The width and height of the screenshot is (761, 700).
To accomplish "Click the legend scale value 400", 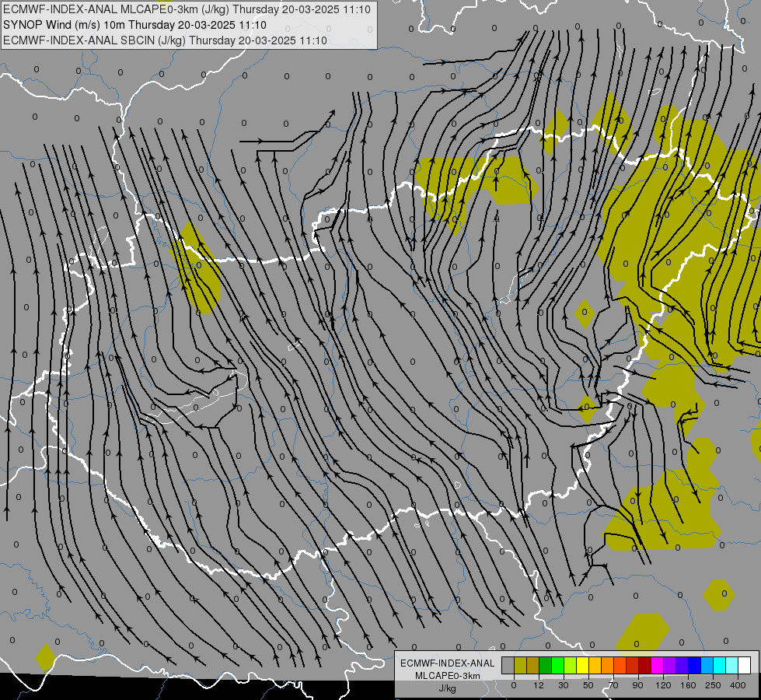I will [738, 685].
